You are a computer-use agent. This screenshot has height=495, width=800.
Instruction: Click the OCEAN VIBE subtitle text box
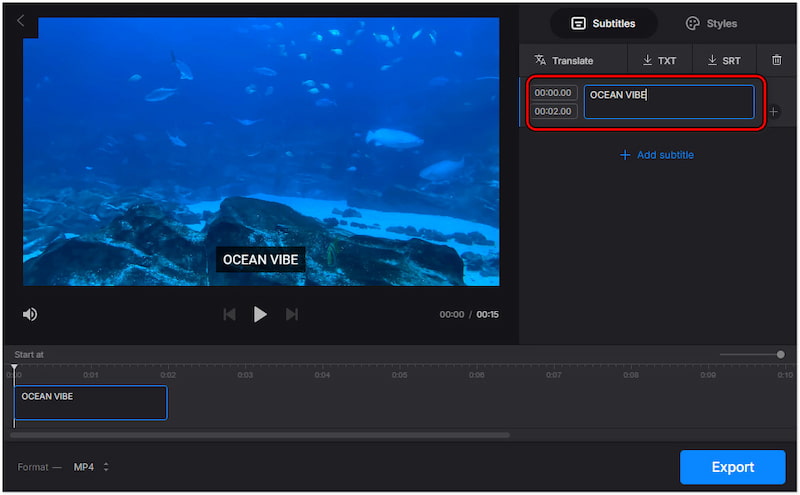coord(669,102)
